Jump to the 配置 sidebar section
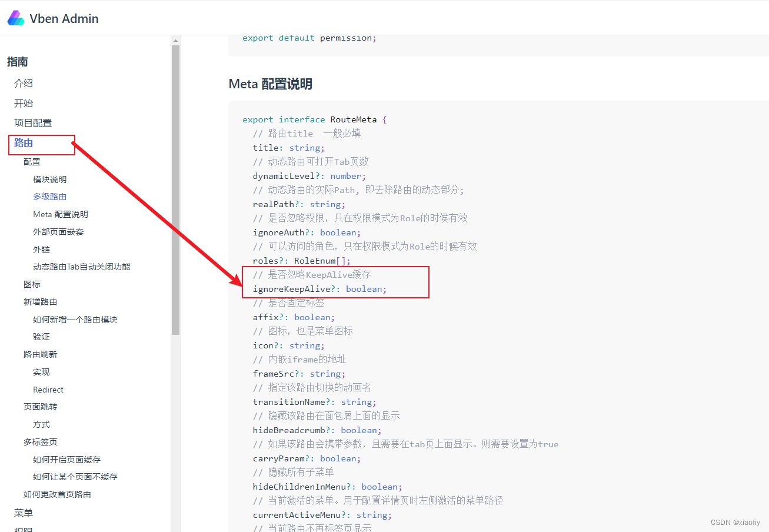The image size is (769, 532). pos(32,162)
